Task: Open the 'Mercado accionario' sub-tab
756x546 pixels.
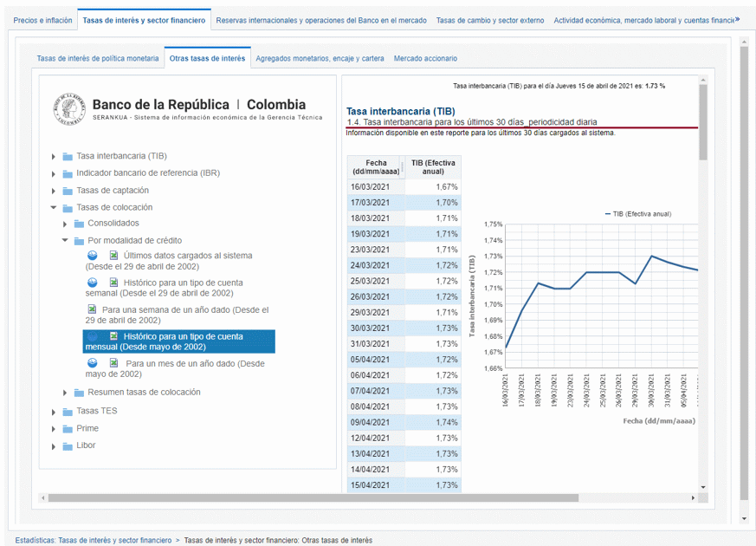Action: coord(425,59)
